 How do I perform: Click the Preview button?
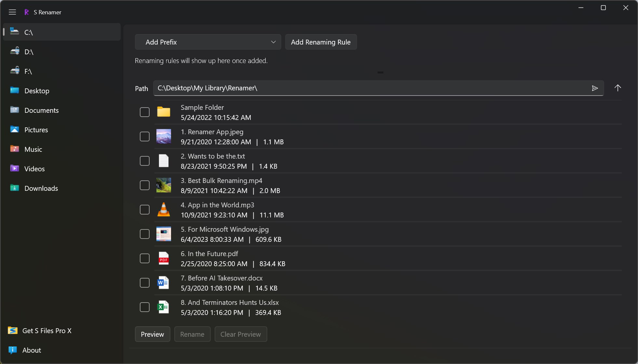coord(152,334)
